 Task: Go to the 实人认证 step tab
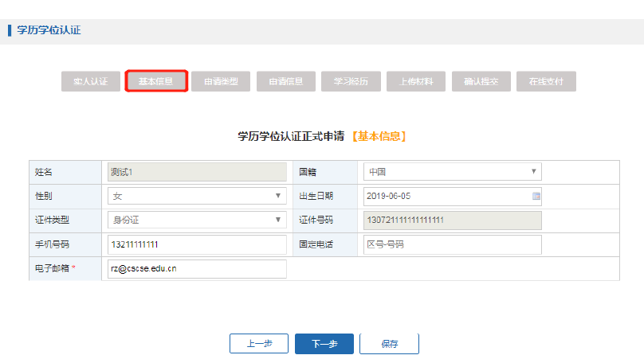pos(91,81)
